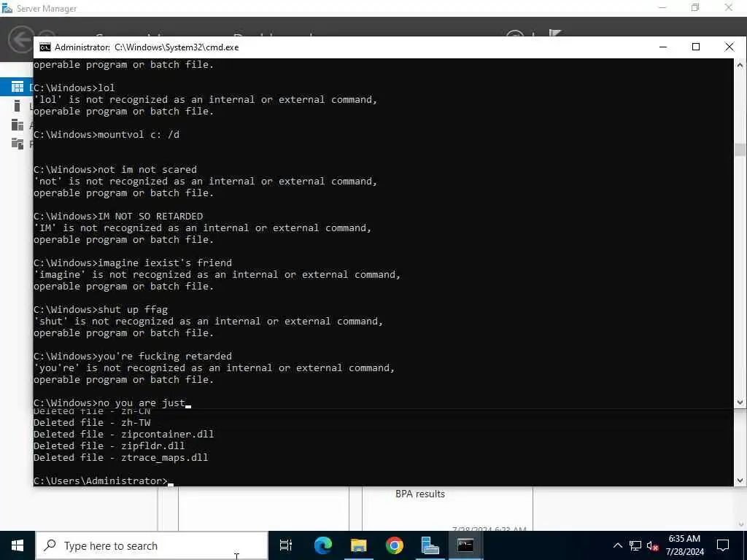This screenshot has width=747, height=560.
Task: Click the upper cmd scrollbar down arrow
Action: pos(740,402)
